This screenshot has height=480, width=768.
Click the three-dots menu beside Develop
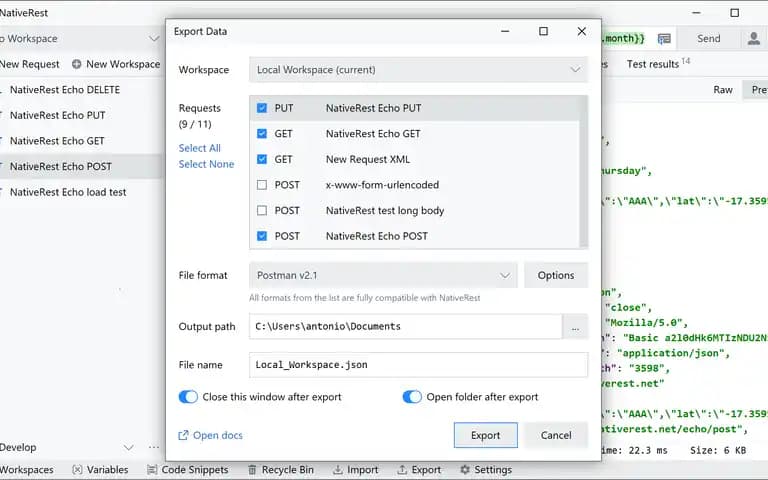(x=154, y=447)
